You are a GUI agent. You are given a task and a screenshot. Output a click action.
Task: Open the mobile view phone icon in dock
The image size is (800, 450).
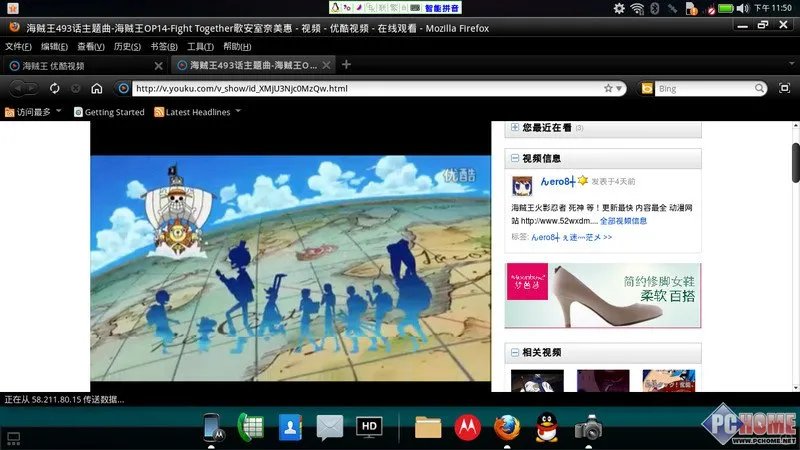212,427
